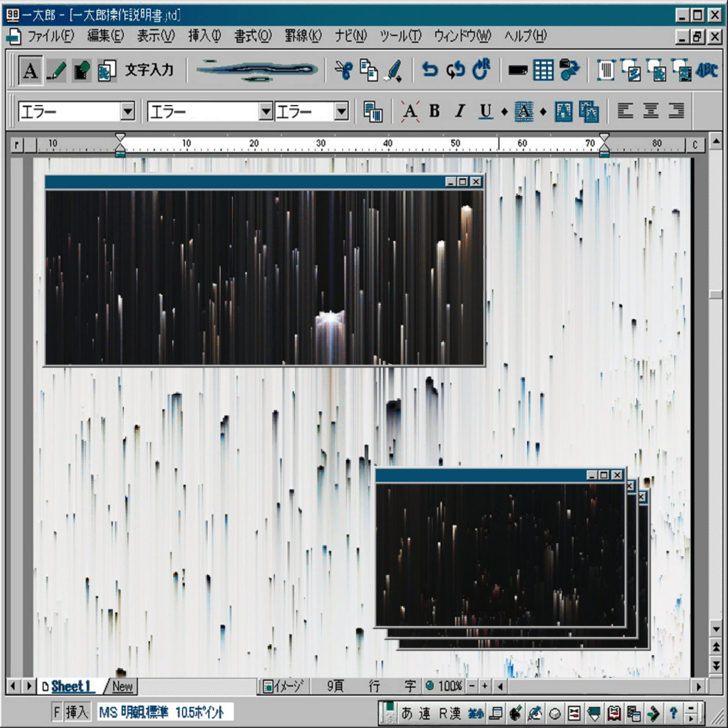Click the 挿入 insert mode button

click(77, 712)
